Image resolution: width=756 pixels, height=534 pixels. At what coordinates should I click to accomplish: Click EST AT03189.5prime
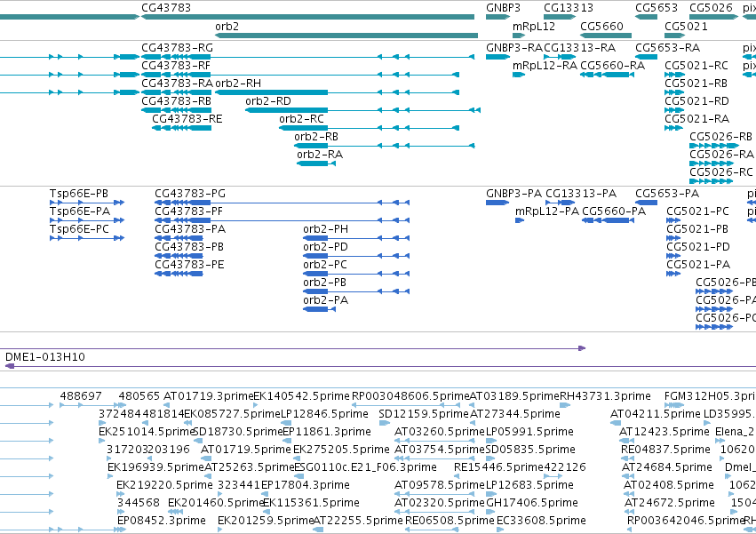(514, 396)
